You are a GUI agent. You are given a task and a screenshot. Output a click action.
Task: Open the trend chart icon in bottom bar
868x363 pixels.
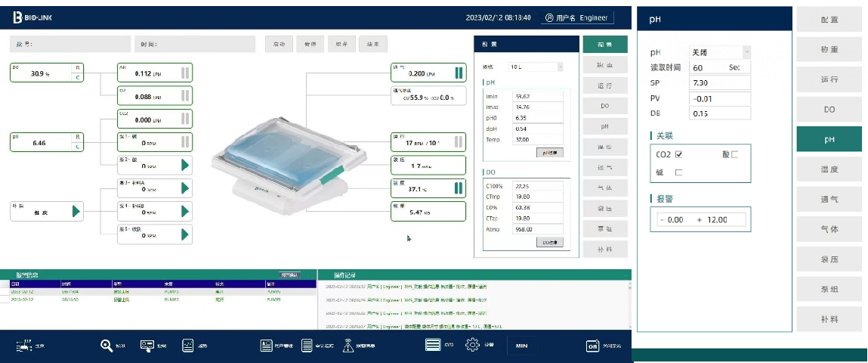(x=187, y=346)
